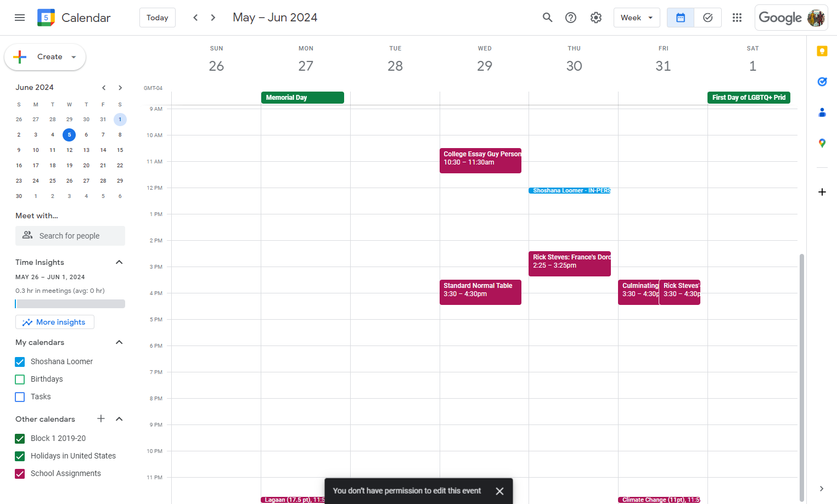Collapse the Other calendars section
Image resolution: width=837 pixels, height=504 pixels.
pos(119,419)
